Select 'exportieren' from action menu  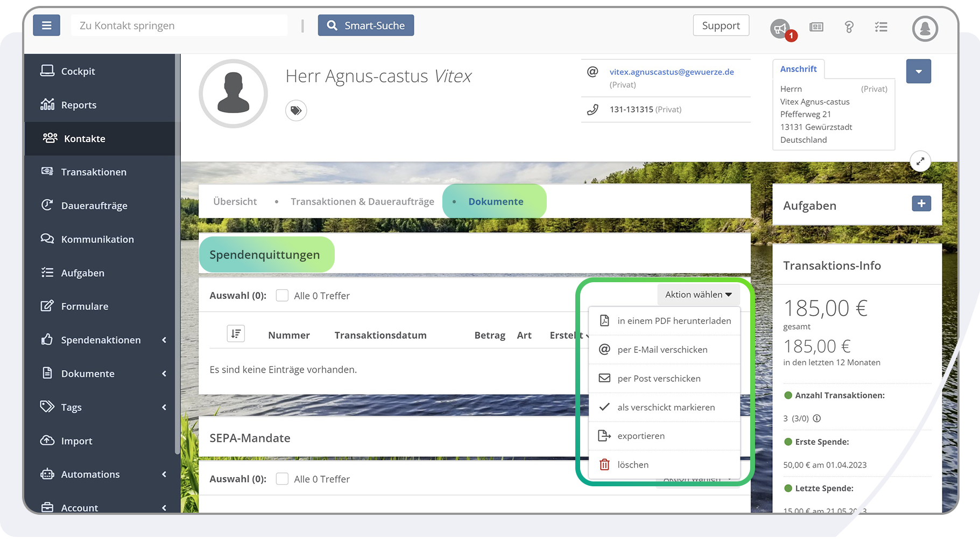[665, 436]
